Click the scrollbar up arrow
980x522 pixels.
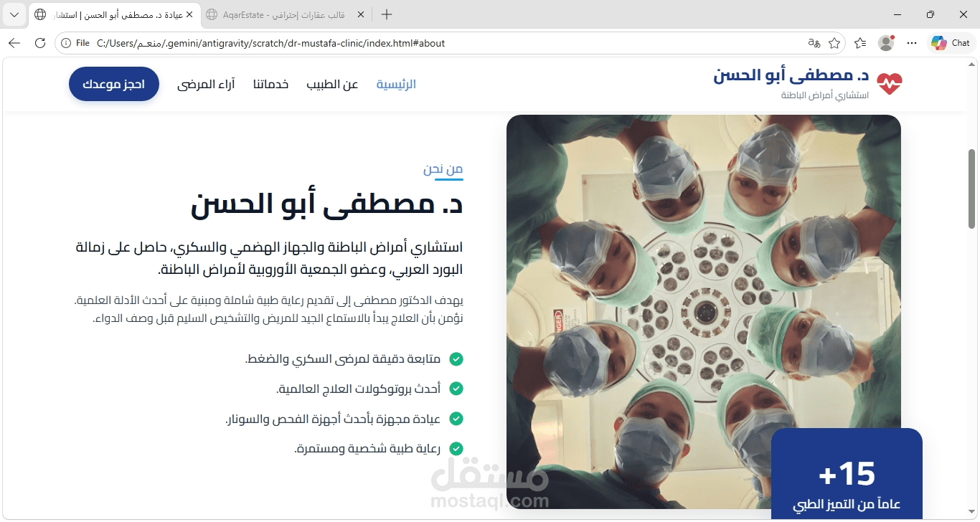(x=972, y=66)
